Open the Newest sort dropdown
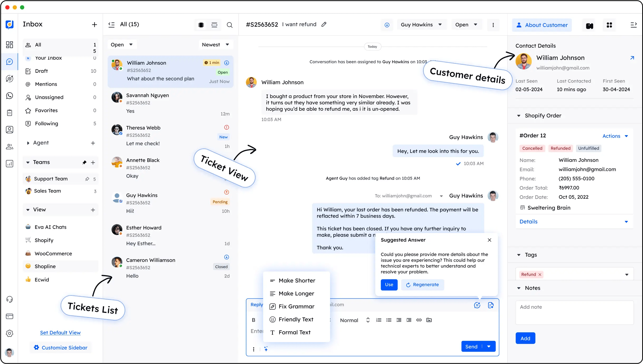The image size is (643, 364). (x=215, y=45)
